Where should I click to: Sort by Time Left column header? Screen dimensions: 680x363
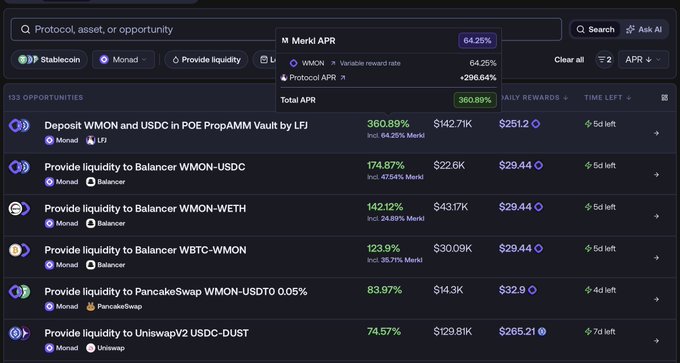[x=608, y=98]
